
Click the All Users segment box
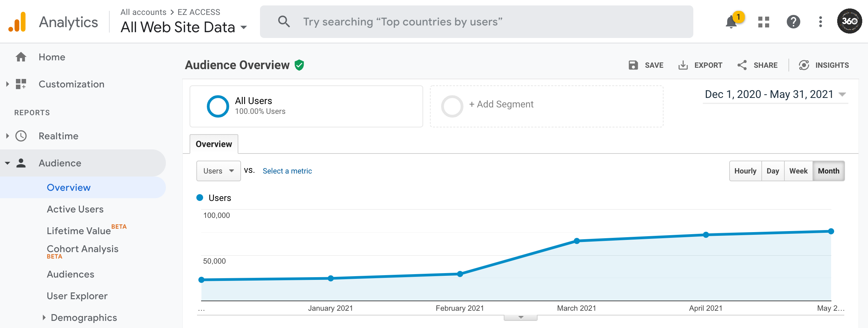(306, 106)
